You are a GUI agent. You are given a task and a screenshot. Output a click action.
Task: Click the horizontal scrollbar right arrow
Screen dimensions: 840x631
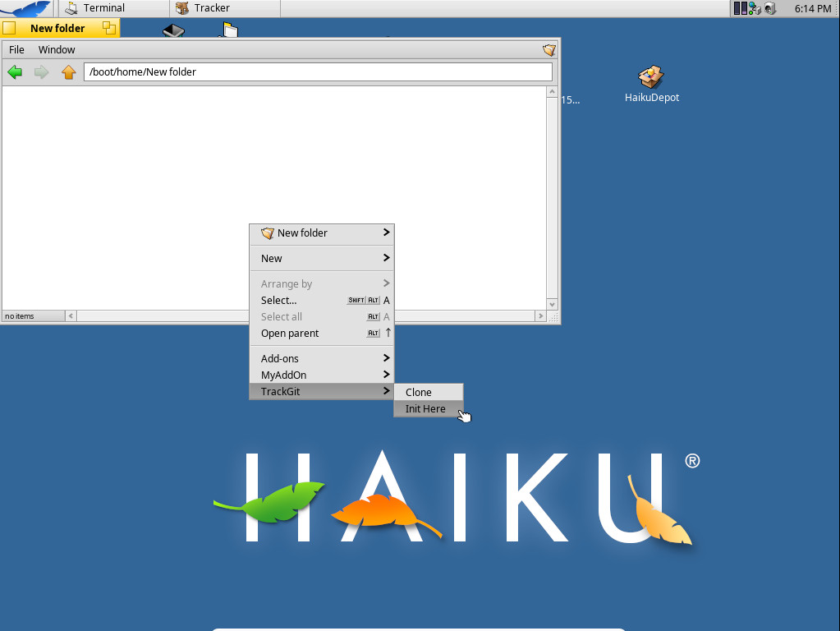(540, 315)
